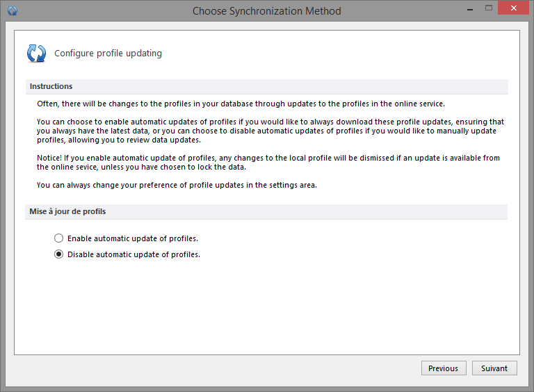Click the 'Configure profile updating' heading
Viewport: 534px width, 392px height.
click(x=108, y=54)
